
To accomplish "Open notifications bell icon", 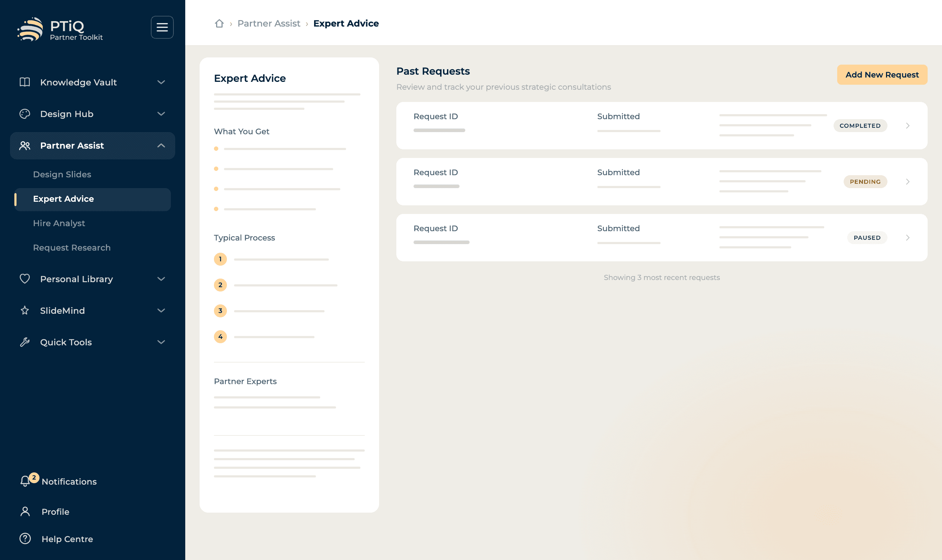I will 25,481.
